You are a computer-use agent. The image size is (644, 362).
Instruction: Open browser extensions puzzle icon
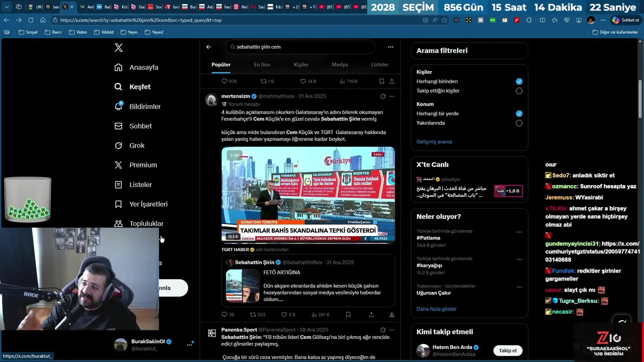(529, 20)
